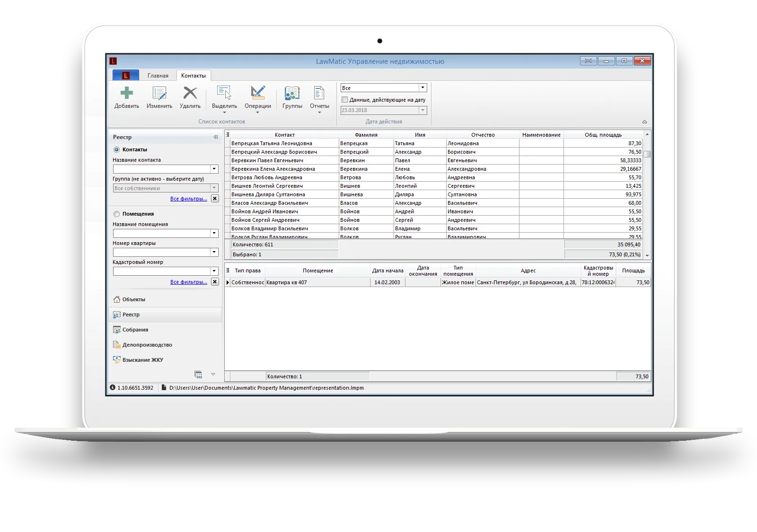Expand the Название контакта dropdown

coord(214,169)
